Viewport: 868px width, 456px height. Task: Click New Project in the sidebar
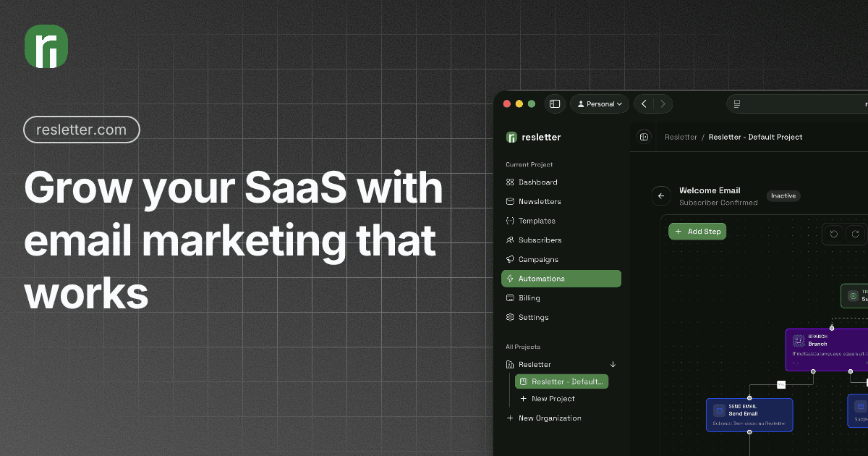click(553, 399)
